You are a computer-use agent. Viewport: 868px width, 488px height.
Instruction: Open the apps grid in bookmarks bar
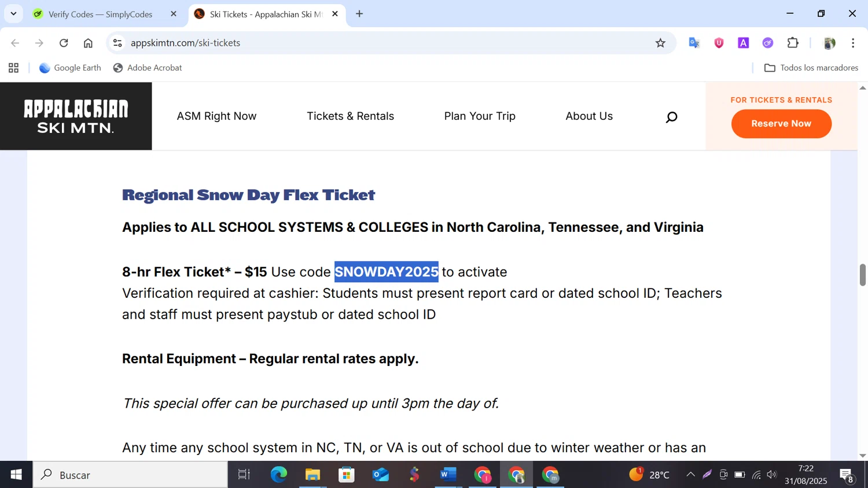tap(14, 68)
